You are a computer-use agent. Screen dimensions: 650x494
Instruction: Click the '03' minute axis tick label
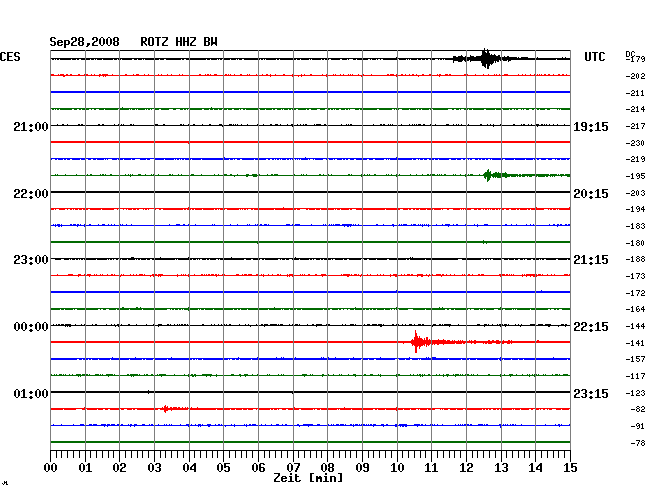(x=154, y=468)
